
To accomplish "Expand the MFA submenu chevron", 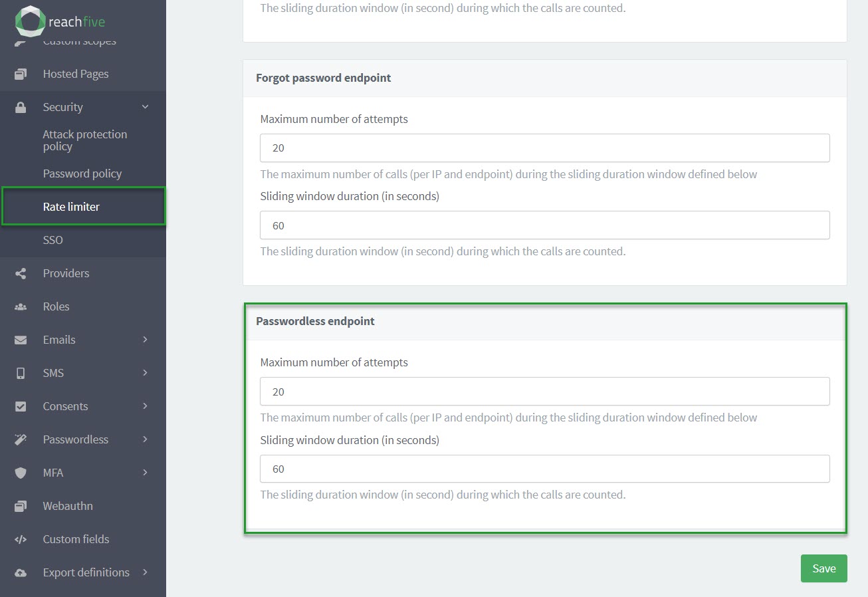I will click(145, 473).
